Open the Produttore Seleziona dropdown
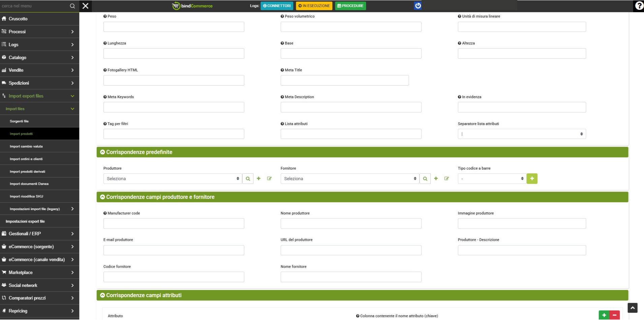This screenshot has width=644, height=320. pyautogui.click(x=172, y=179)
